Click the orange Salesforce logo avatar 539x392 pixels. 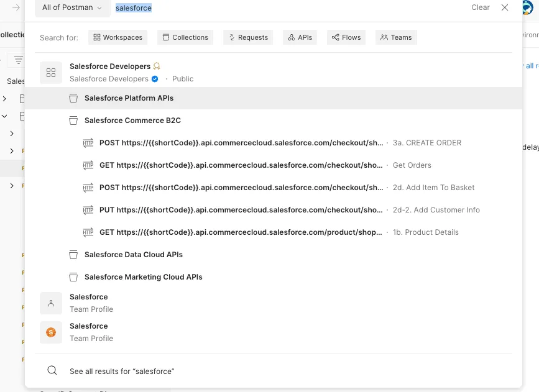tap(51, 332)
